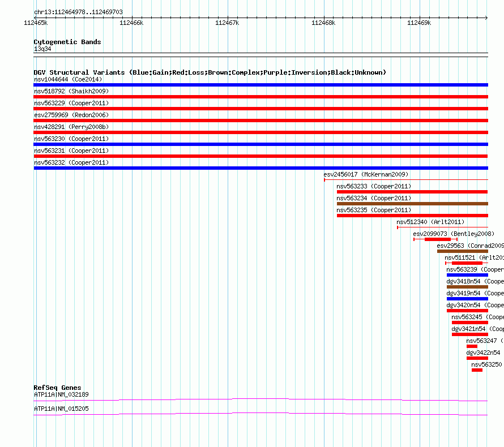The image size is (504, 447).
Task: Select the red bar under nsv511521
Action: pos(467,263)
